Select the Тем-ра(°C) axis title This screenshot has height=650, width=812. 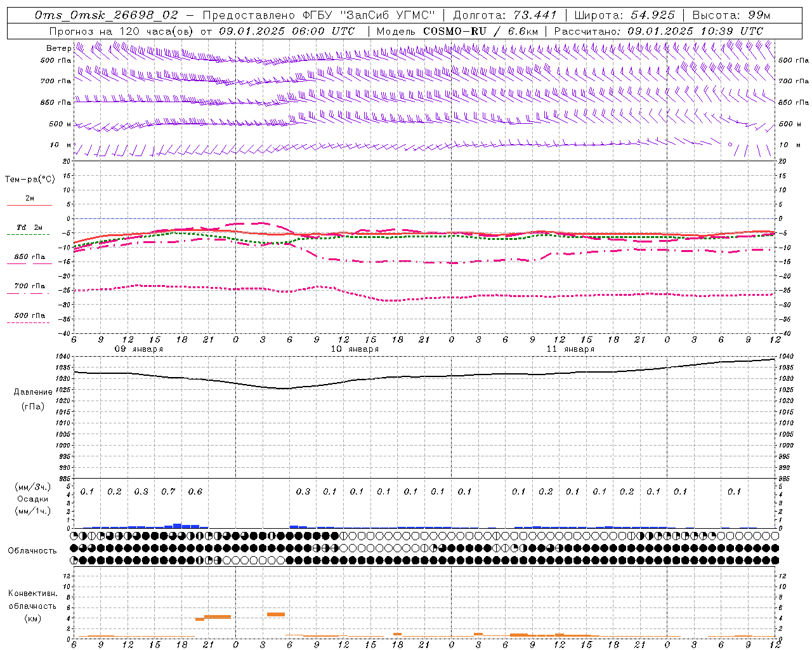coord(30,180)
